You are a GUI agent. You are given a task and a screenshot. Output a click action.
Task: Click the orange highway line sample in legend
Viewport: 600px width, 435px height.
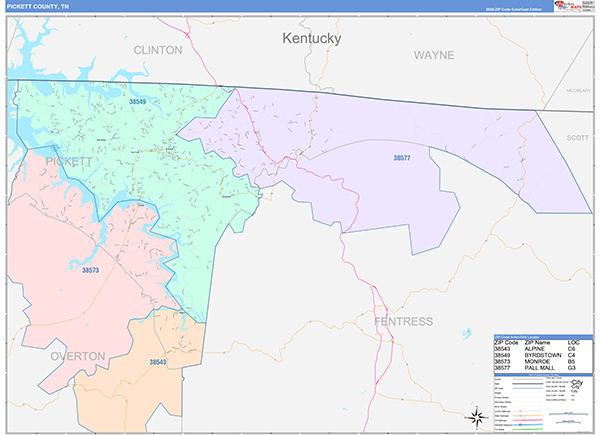[x=528, y=415]
